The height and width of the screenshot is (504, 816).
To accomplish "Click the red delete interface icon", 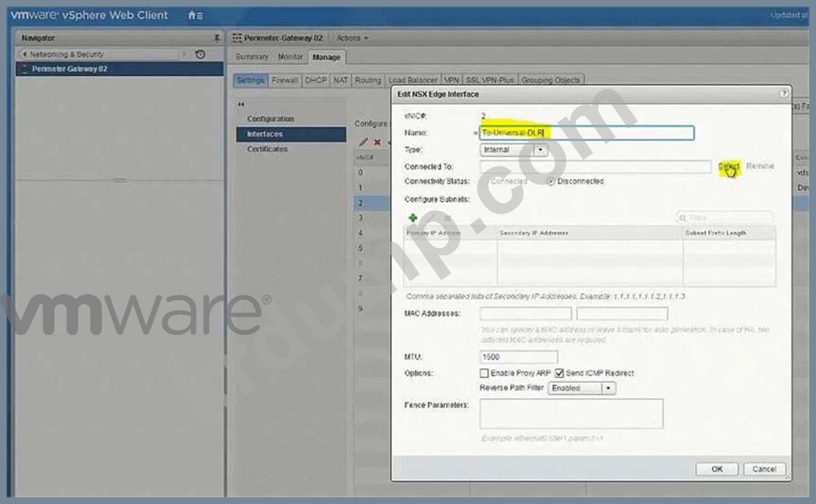I will [378, 142].
